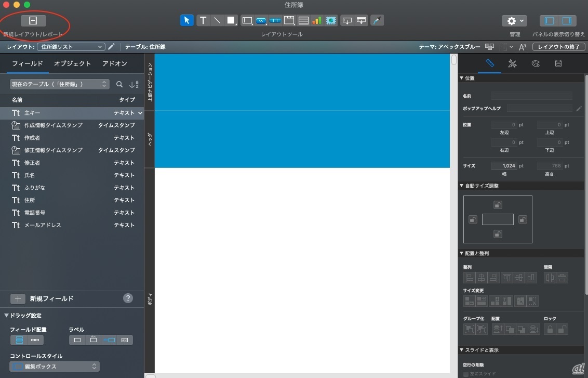
Task: Toggle horizontal field placement option
Action: pyautogui.click(x=35, y=340)
